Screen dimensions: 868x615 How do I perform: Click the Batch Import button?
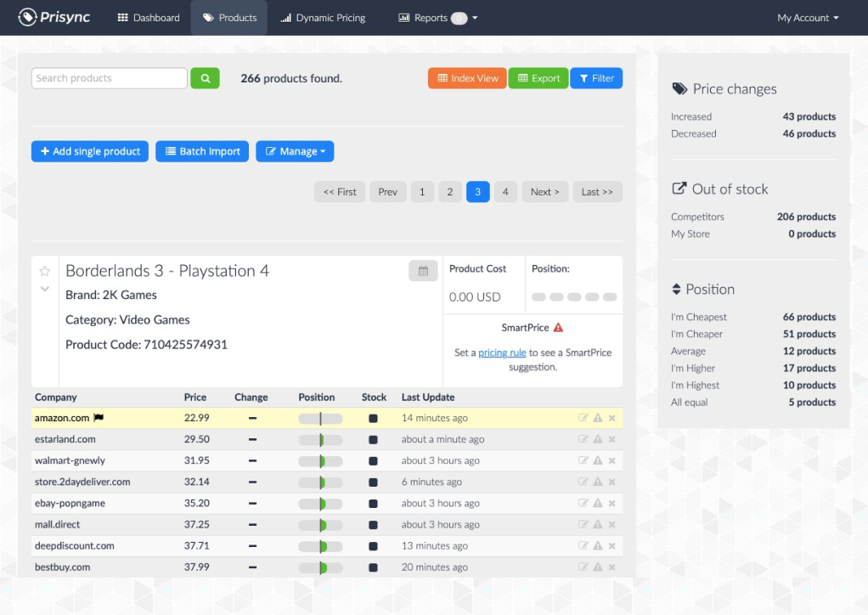pos(201,151)
